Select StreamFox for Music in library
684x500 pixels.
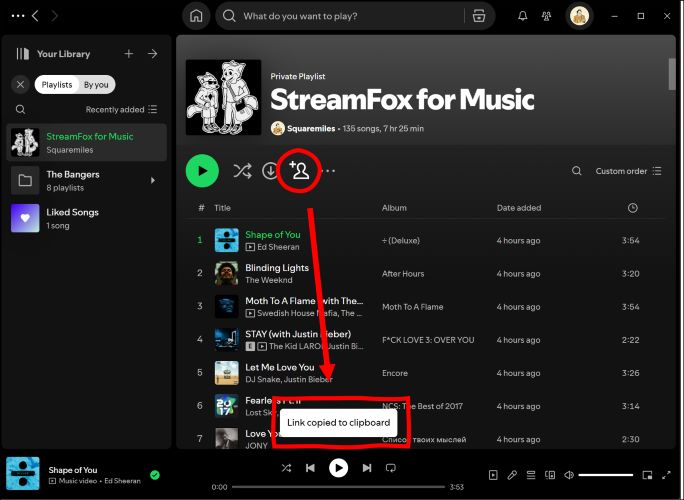(x=87, y=143)
